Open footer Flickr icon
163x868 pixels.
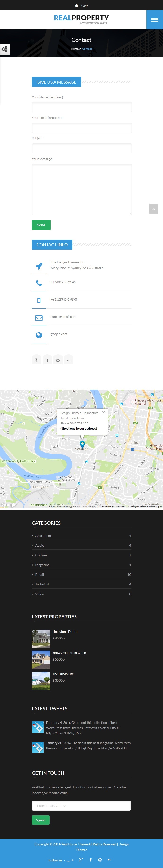click(x=110, y=859)
